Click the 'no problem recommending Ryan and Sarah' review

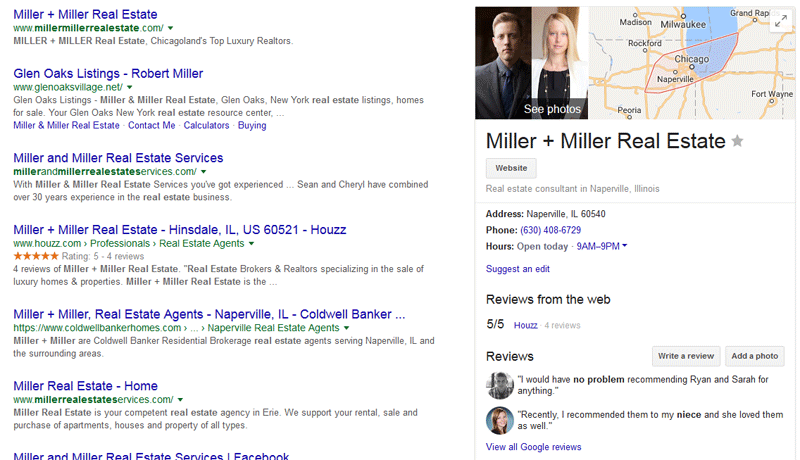click(643, 385)
